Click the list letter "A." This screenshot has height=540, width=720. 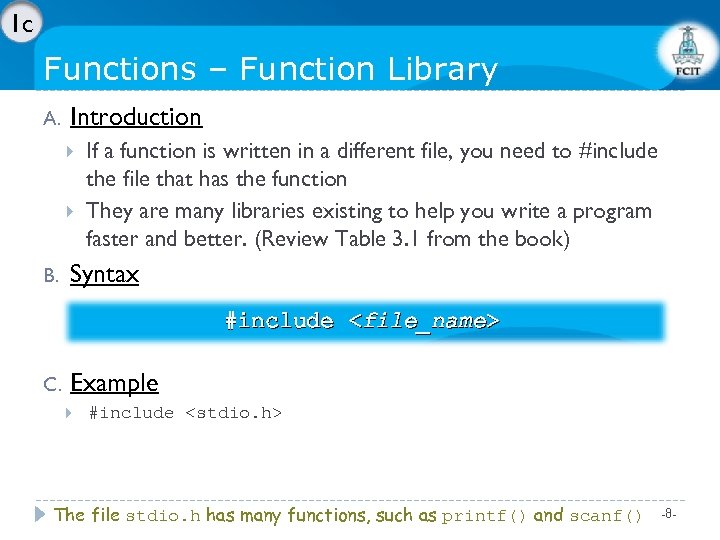pyautogui.click(x=53, y=119)
